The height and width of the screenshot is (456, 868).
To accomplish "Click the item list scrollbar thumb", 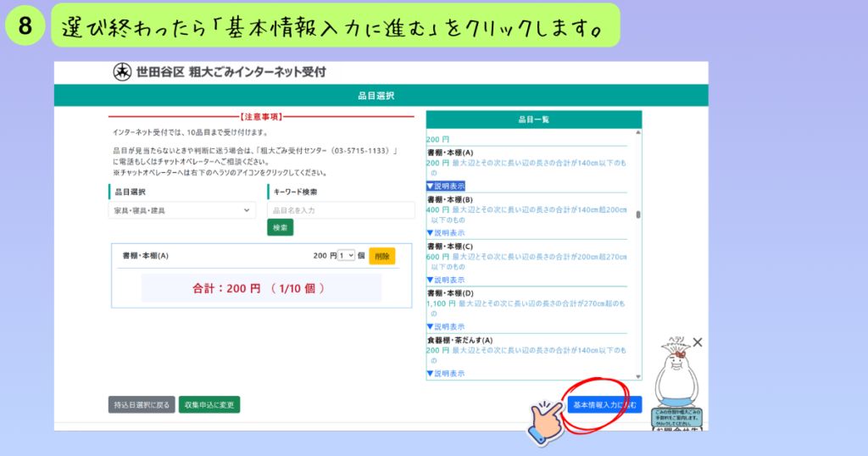I will tap(638, 214).
